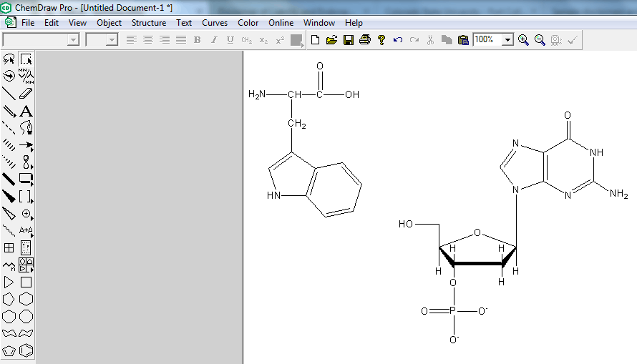Undo the last action
The image size is (637, 364).
[x=398, y=40]
